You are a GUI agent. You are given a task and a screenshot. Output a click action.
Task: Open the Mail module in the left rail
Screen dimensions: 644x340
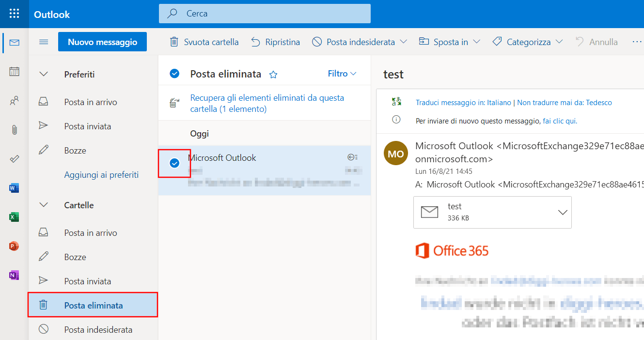tap(14, 43)
